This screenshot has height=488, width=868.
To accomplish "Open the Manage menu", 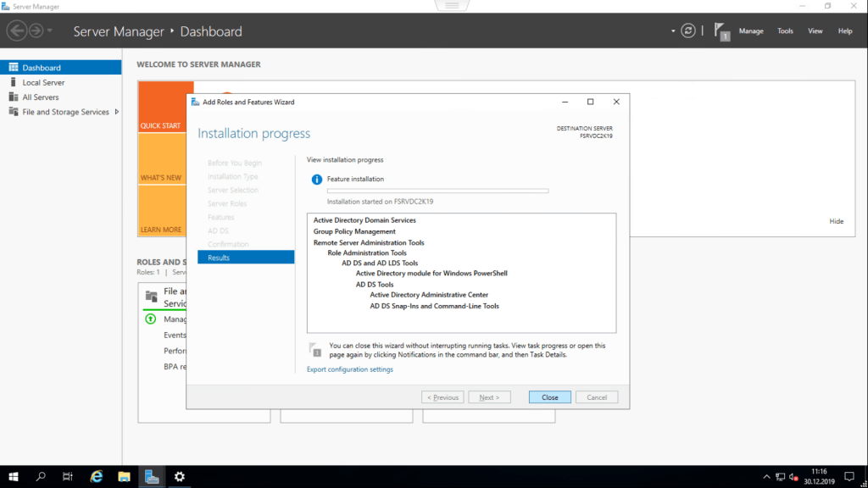I will pyautogui.click(x=751, y=31).
